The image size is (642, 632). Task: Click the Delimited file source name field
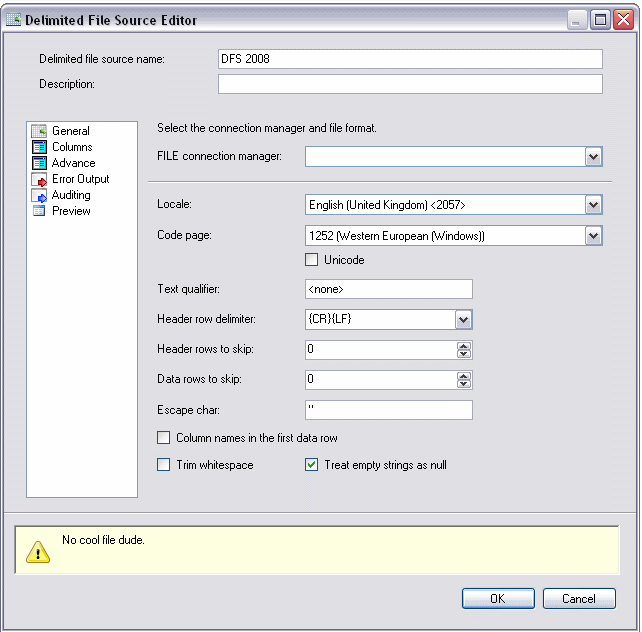(410, 59)
